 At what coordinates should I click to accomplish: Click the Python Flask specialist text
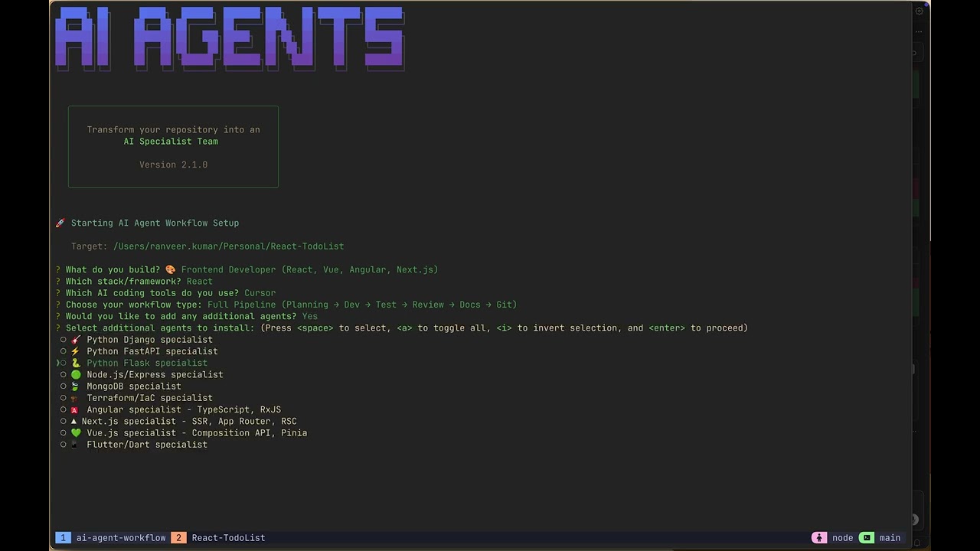click(x=147, y=363)
